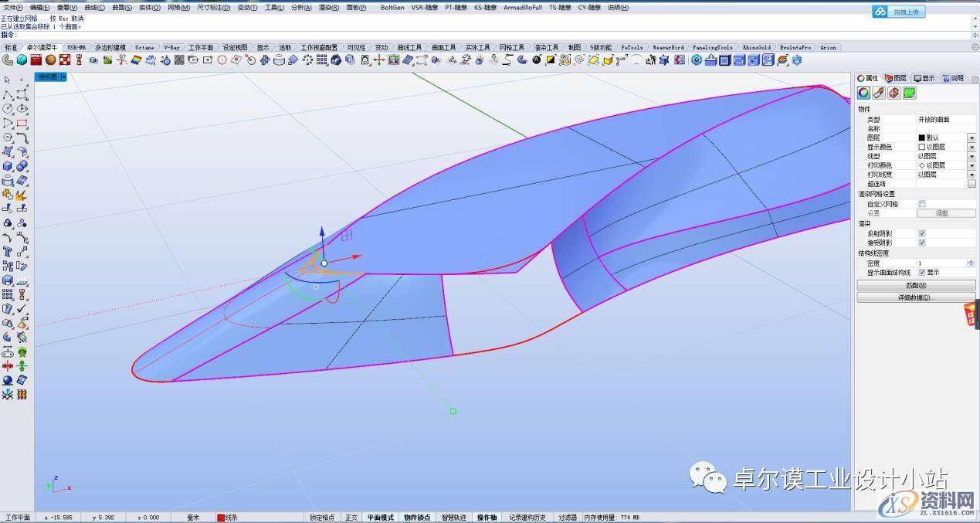Open the 曲面(S) menu
Screen dimensions: 980x523
click(122, 7)
